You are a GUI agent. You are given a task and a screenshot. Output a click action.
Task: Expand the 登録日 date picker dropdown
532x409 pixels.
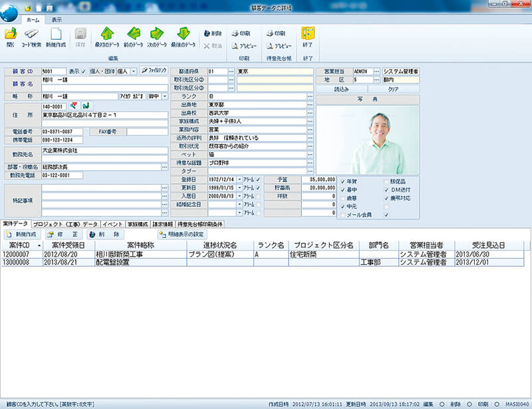(239, 180)
